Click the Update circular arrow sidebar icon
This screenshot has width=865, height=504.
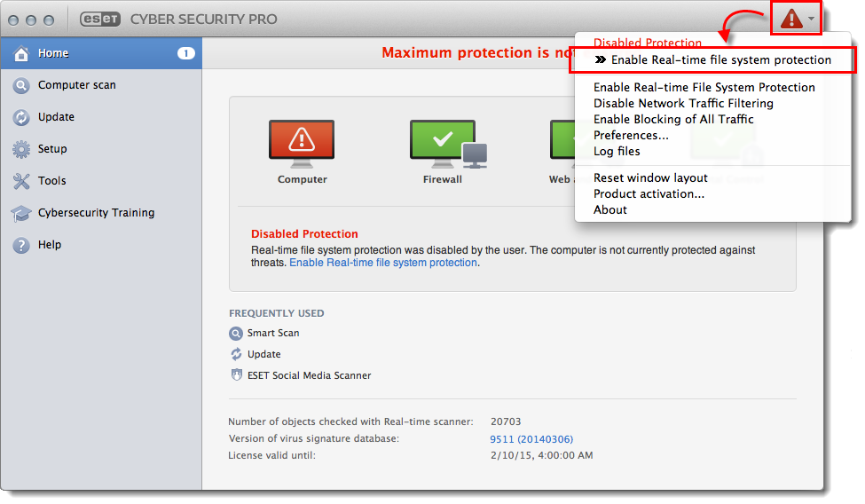point(21,117)
